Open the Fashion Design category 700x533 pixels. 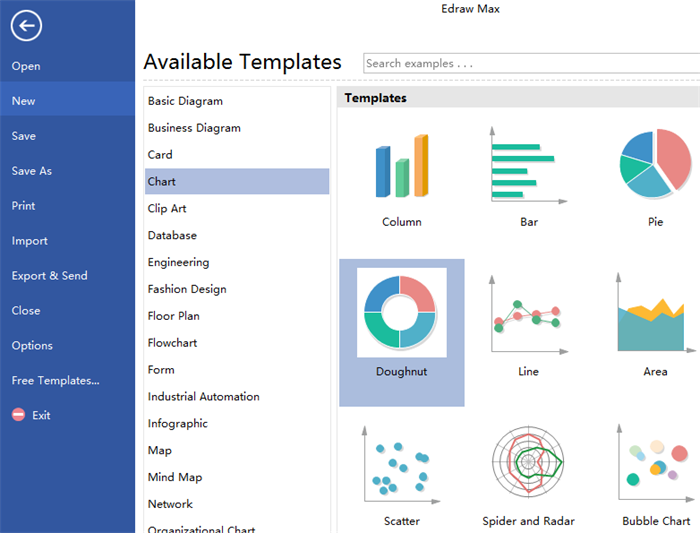click(237, 289)
